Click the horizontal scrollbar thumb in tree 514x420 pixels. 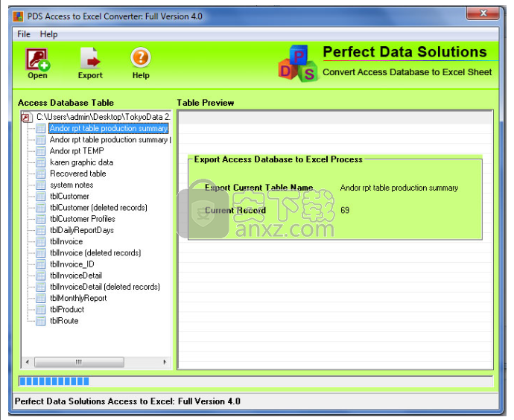coord(79,362)
